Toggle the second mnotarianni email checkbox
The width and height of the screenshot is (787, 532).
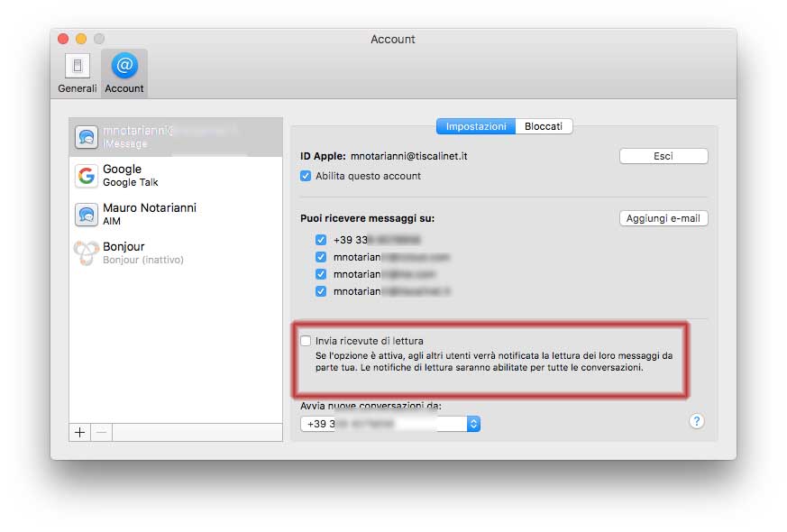tap(321, 274)
